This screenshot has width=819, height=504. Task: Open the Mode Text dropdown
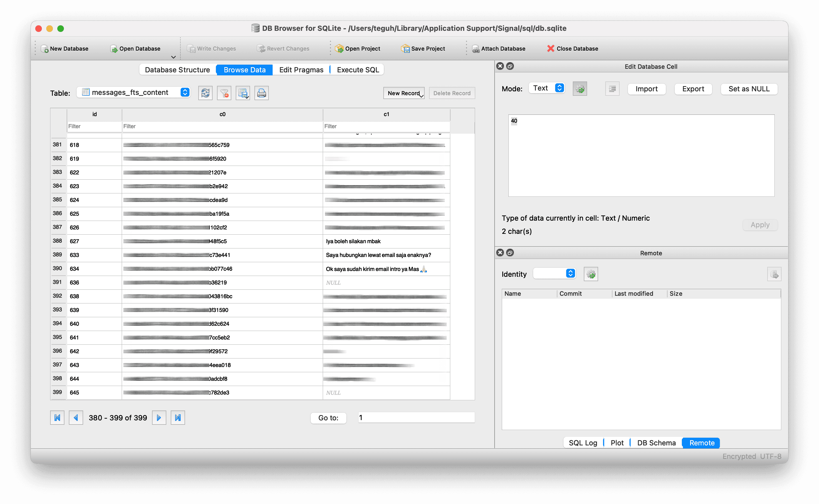coord(547,88)
